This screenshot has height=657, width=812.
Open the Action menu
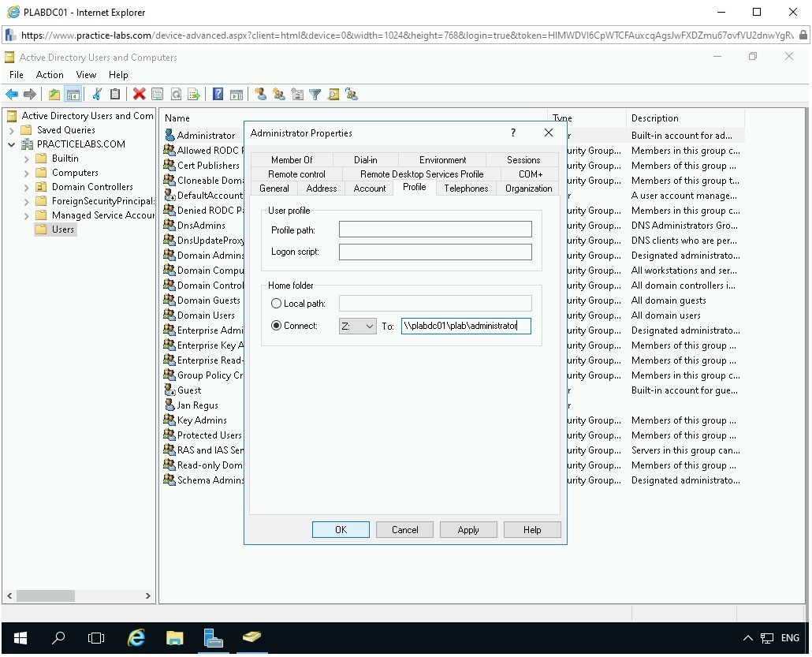tap(50, 75)
